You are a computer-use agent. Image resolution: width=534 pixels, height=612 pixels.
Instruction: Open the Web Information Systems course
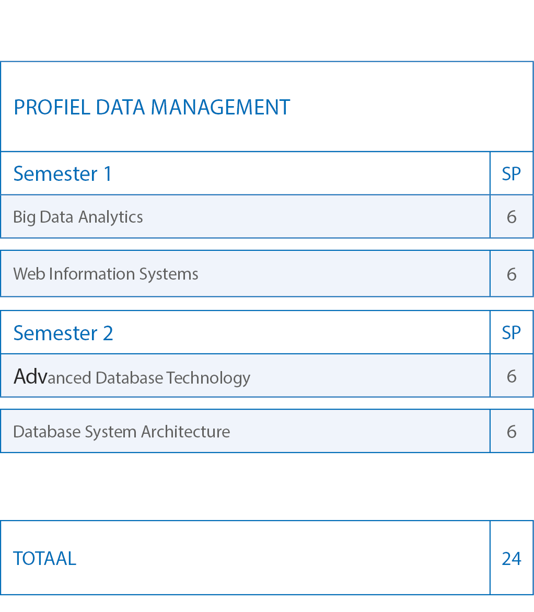(106, 274)
